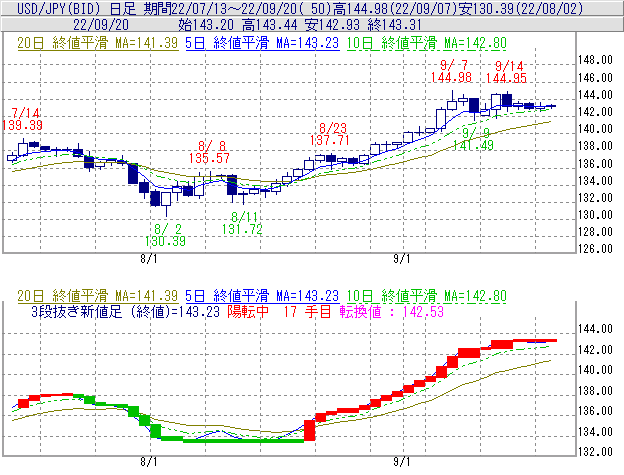
Task: Click the 8/1 date on lower chart axis
Action: click(149, 462)
